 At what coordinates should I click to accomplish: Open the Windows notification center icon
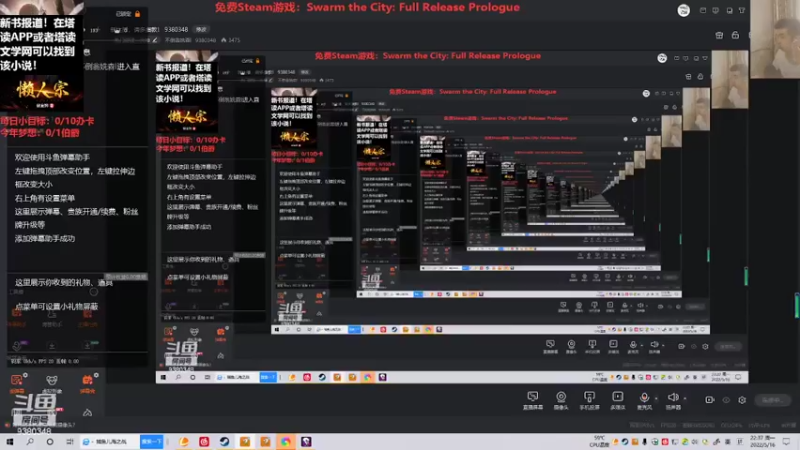(x=786, y=442)
